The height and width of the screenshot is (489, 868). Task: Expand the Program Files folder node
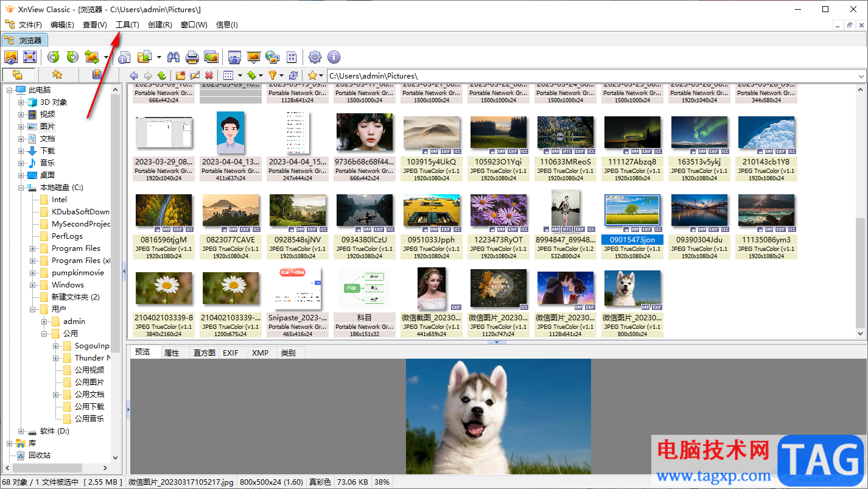[33, 248]
